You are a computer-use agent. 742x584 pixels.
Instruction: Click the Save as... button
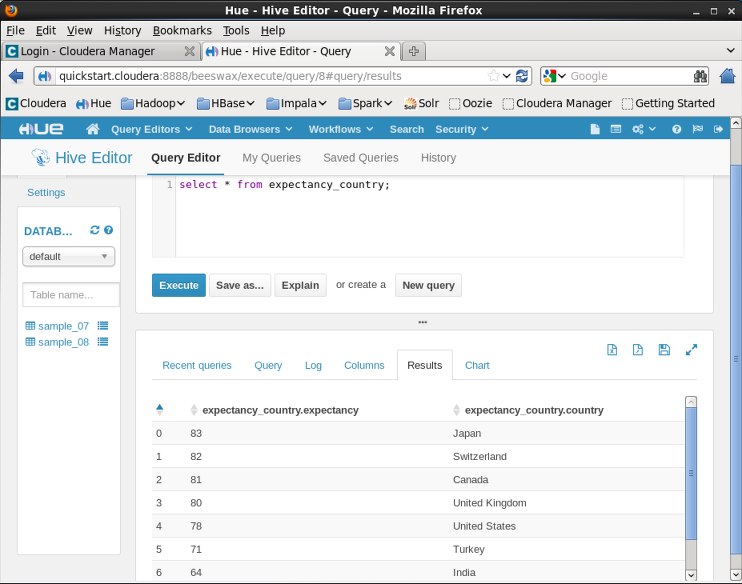click(240, 285)
